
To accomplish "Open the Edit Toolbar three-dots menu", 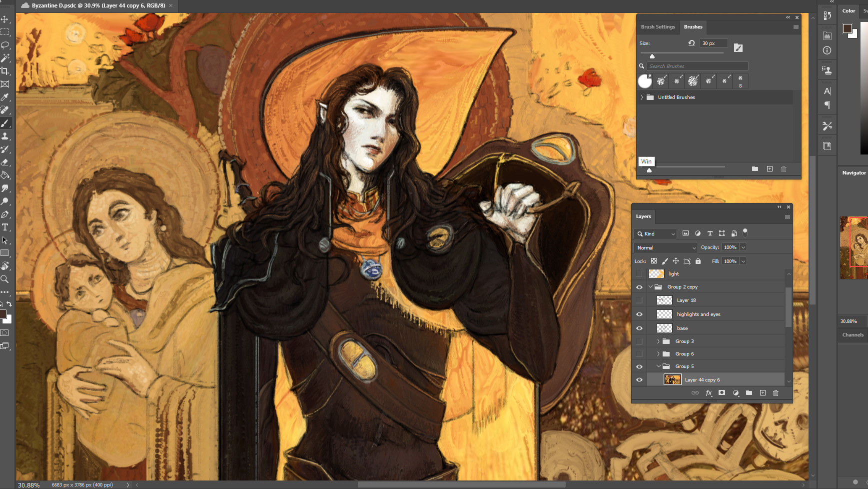I will pos(5,292).
